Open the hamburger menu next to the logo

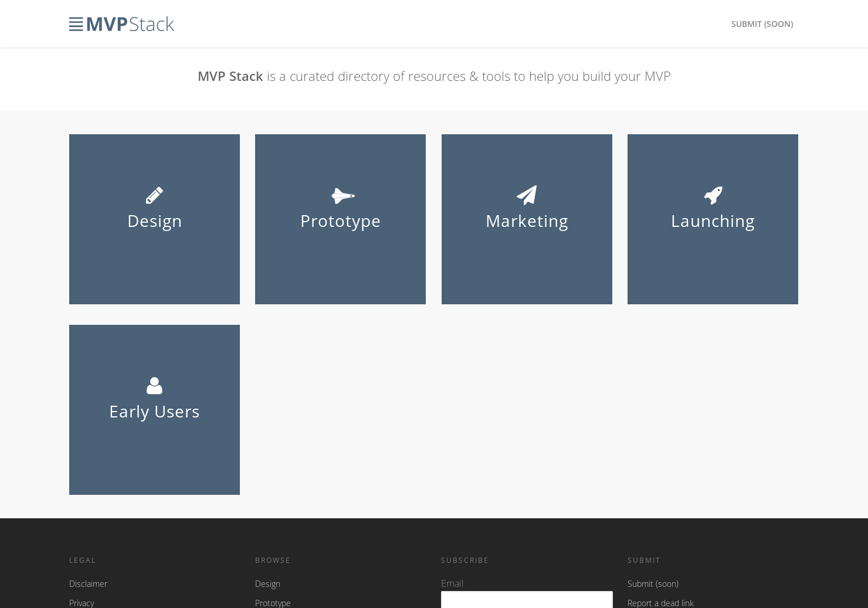pyautogui.click(x=76, y=23)
